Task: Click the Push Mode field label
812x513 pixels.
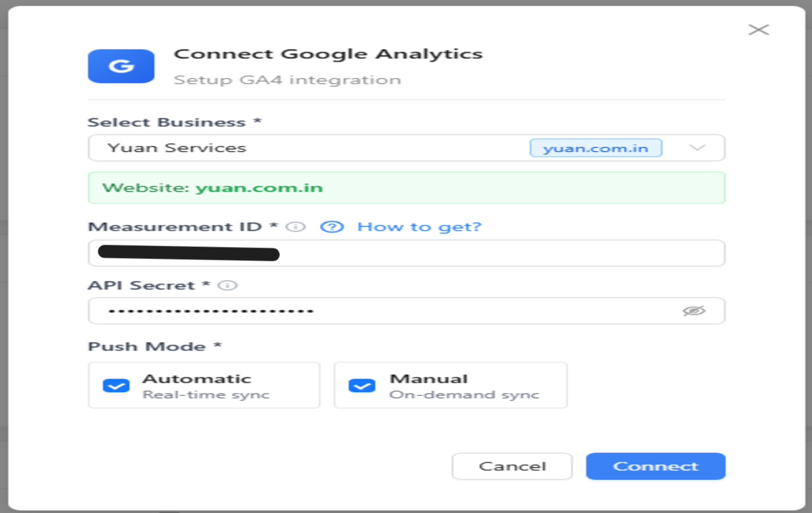Action: click(147, 347)
